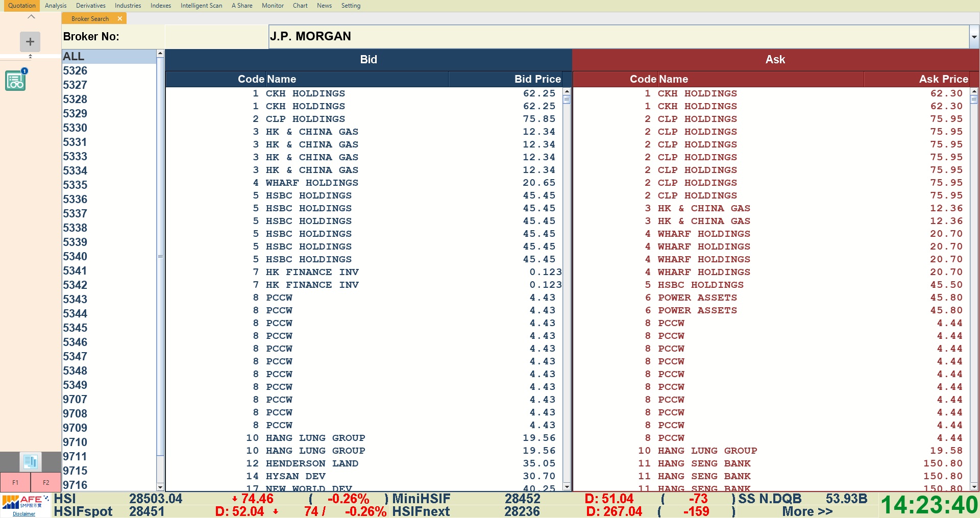Open the document layout icon in the lower sidebar
Viewport: 980px width, 518px height.
[30, 462]
